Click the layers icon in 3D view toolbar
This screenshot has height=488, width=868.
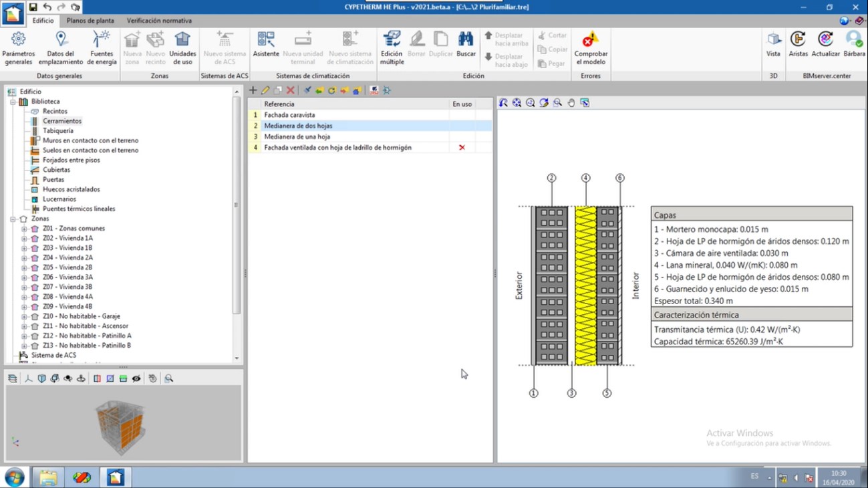pos(13,378)
